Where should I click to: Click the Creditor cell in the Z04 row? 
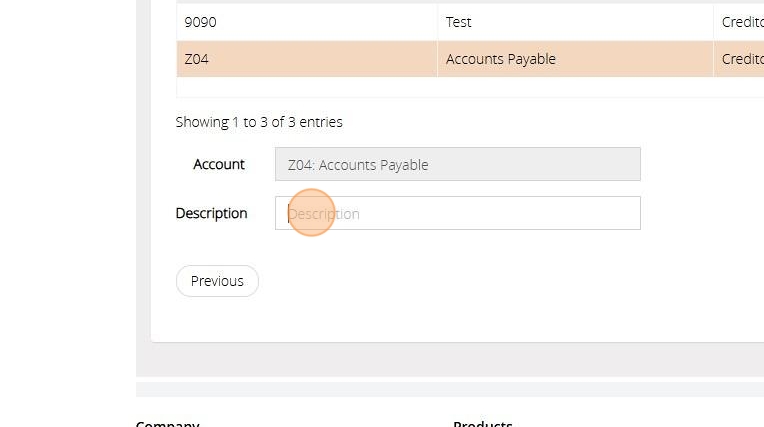tap(740, 59)
